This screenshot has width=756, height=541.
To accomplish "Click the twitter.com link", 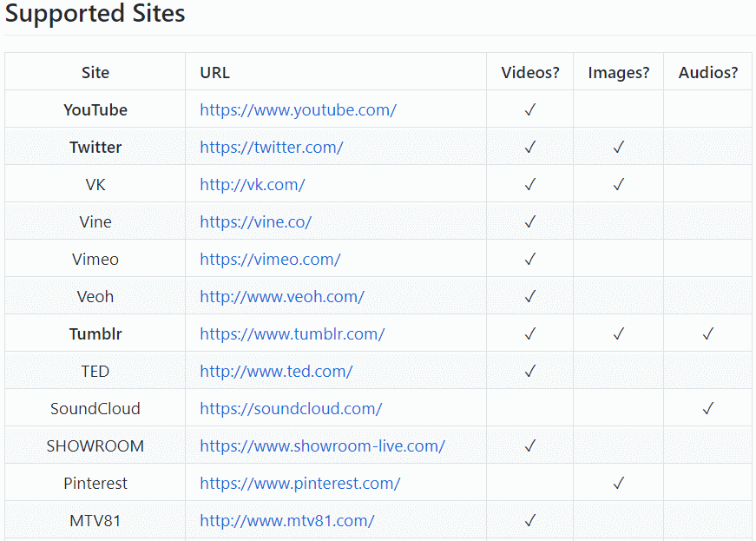I will [x=271, y=148].
